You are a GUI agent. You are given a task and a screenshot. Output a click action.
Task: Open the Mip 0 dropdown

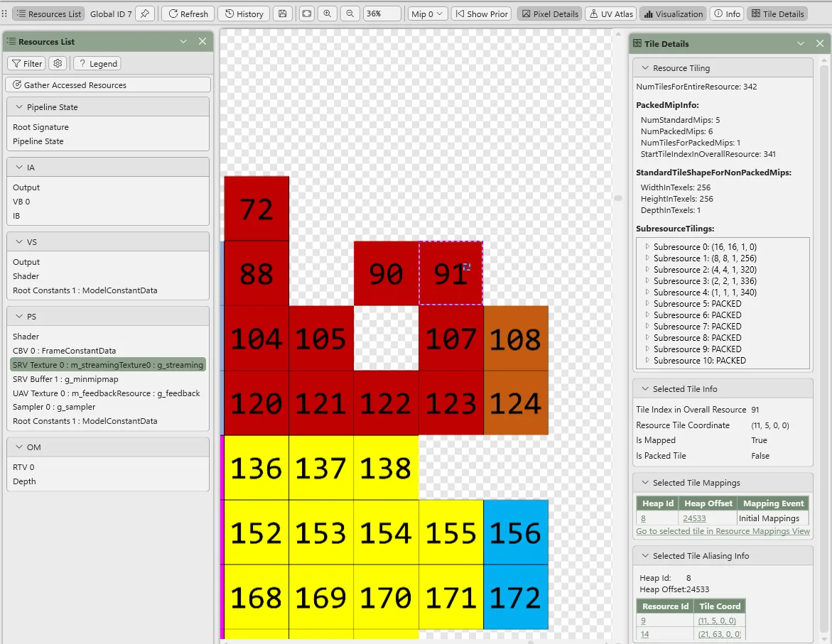coord(428,13)
